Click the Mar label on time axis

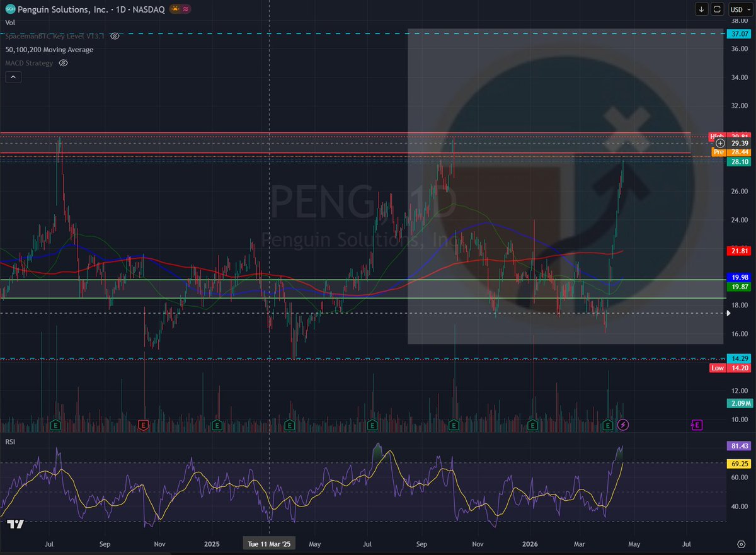click(x=580, y=543)
